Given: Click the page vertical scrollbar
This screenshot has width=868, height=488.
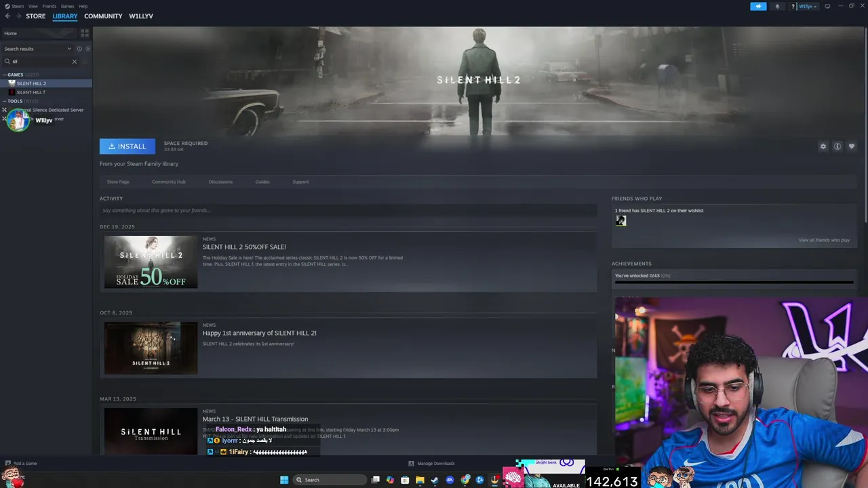Looking at the screenshot, I should 865,123.
